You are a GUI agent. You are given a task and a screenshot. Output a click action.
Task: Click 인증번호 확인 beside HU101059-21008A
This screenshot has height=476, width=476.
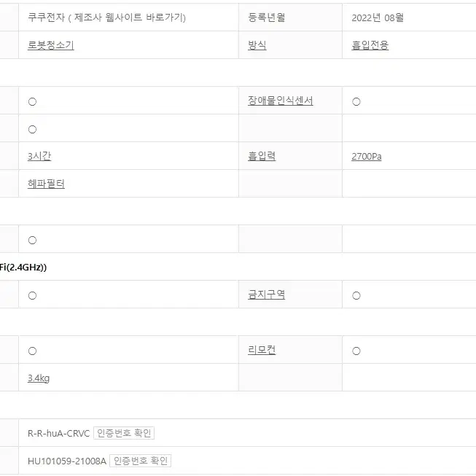[140, 461]
